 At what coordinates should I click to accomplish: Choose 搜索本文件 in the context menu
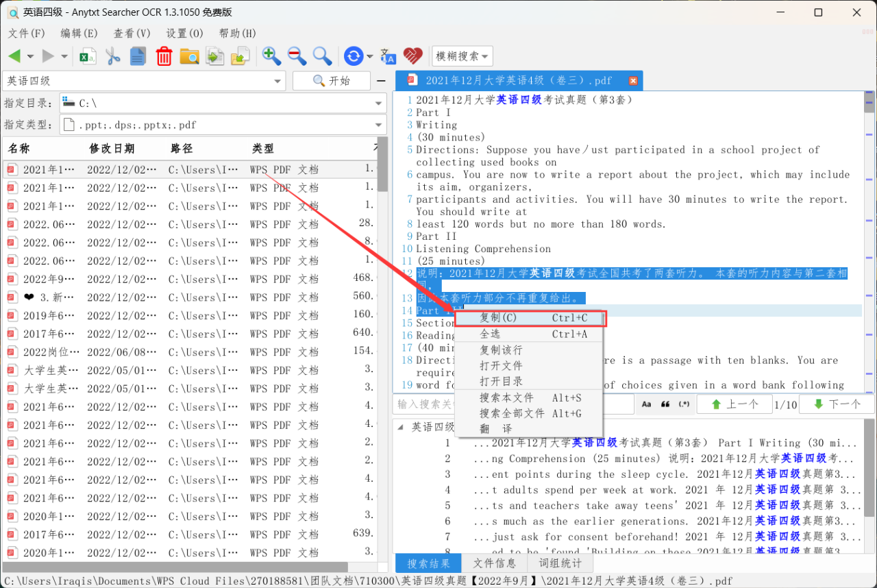529,398
